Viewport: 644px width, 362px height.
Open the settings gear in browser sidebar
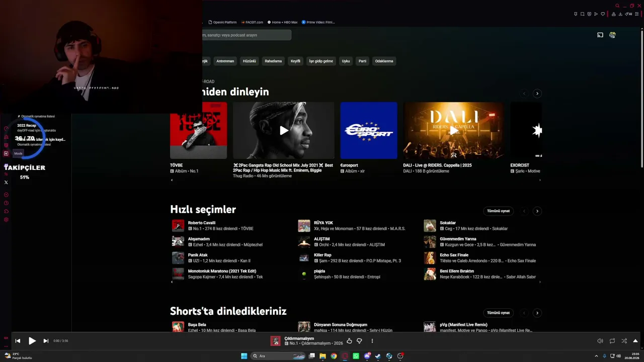click(x=6, y=220)
